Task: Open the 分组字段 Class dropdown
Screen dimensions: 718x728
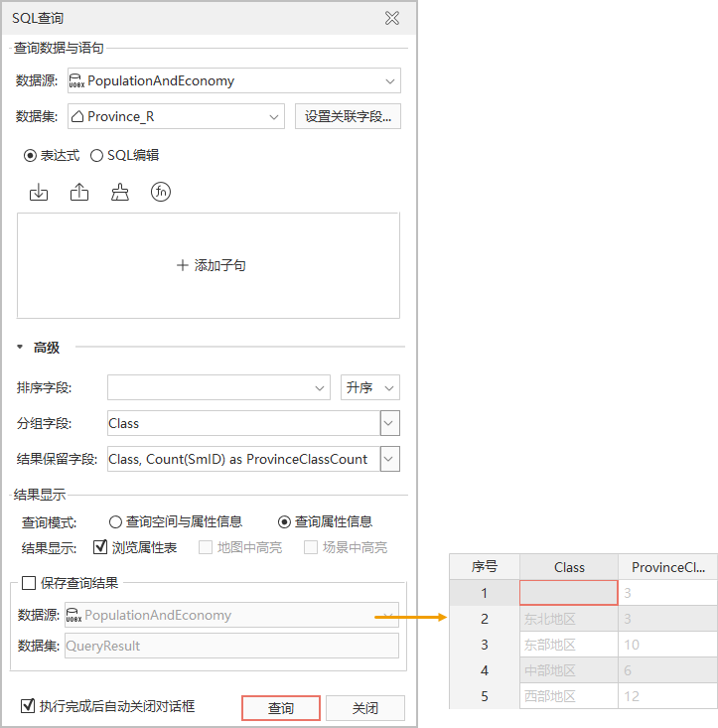Action: (390, 423)
